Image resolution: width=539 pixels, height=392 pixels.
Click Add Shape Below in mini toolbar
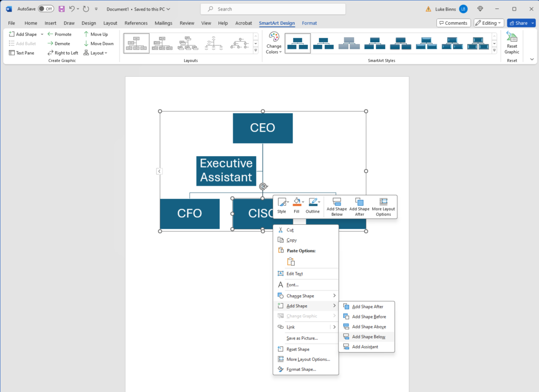pos(337,207)
